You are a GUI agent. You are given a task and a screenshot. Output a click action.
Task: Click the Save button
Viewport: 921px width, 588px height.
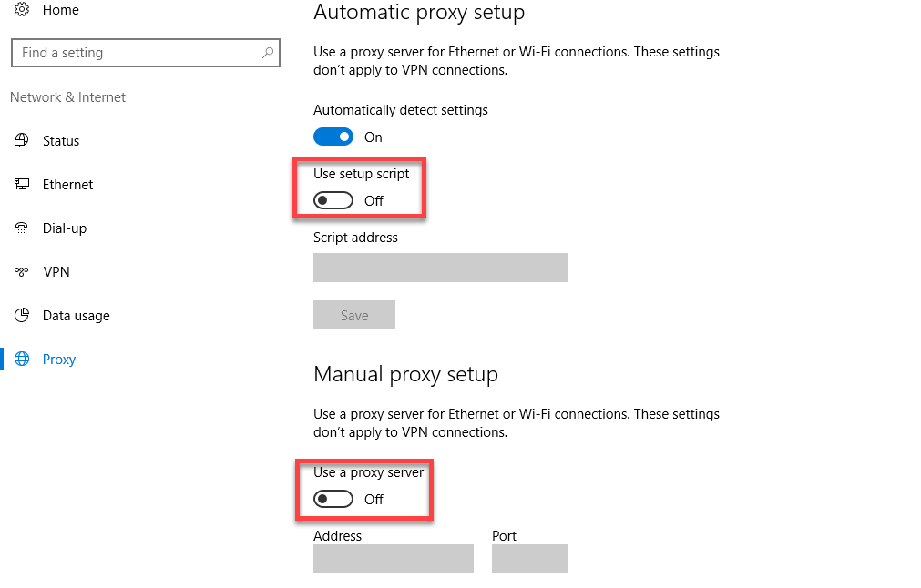click(353, 314)
